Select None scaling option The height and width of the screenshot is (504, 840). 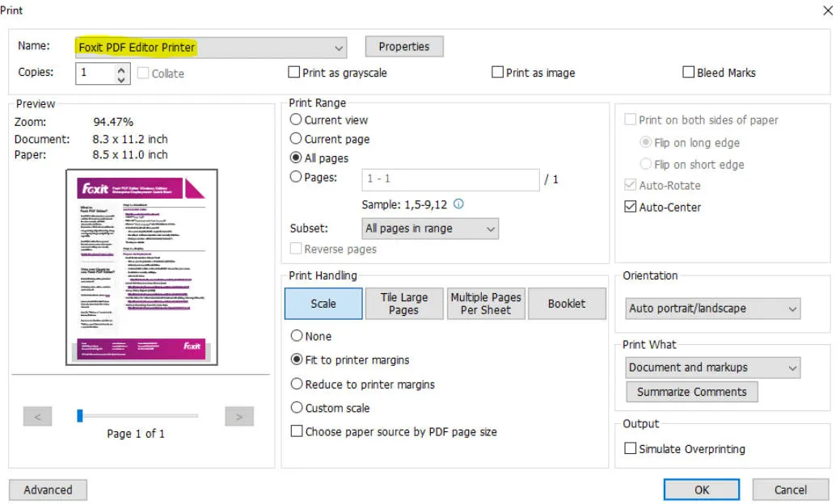pyautogui.click(x=296, y=336)
